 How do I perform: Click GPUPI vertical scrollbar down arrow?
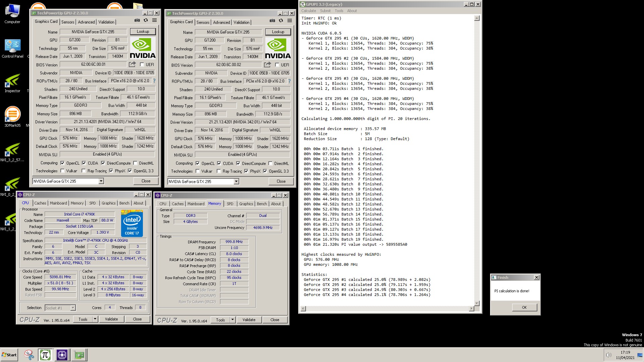tap(477, 303)
